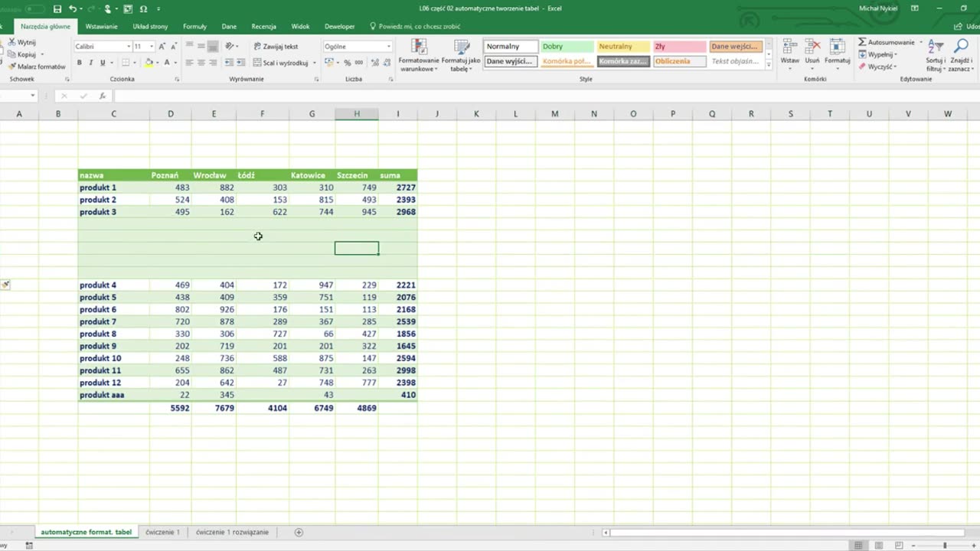980x551 pixels.
Task: Expand the cell styles gallery more arrow
Action: pyautogui.click(x=769, y=64)
